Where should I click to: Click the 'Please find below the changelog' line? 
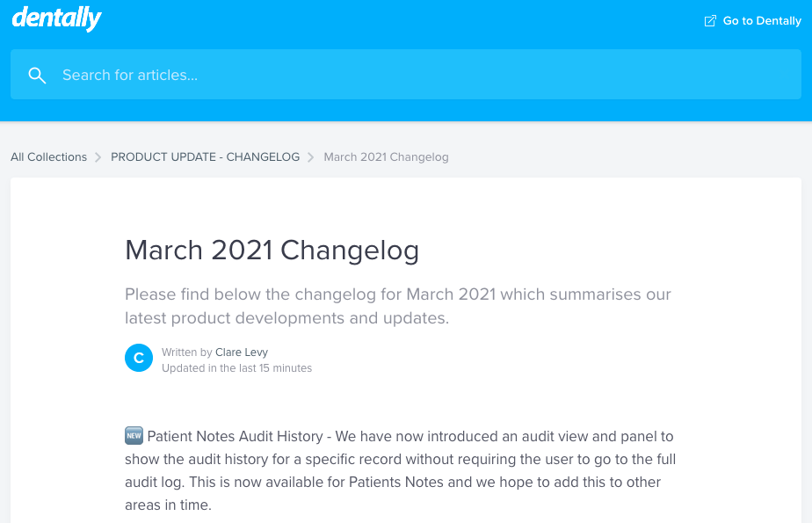point(397,294)
